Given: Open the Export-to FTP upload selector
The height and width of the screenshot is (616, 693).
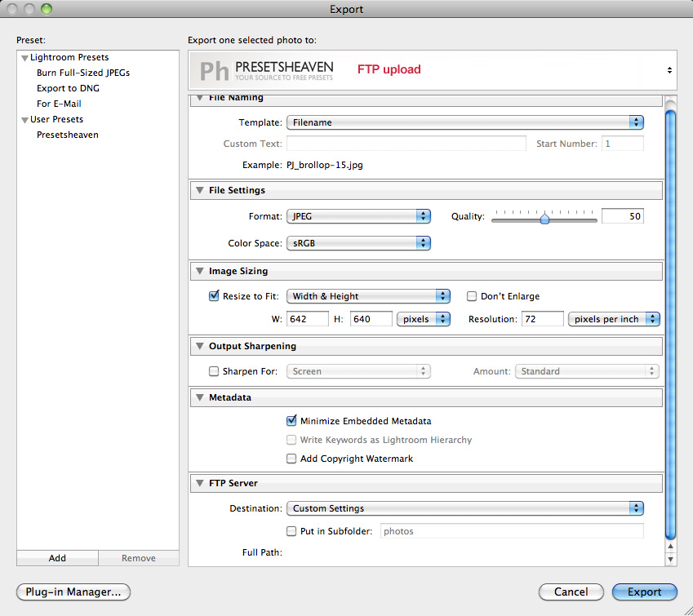Looking at the screenshot, I should 433,70.
